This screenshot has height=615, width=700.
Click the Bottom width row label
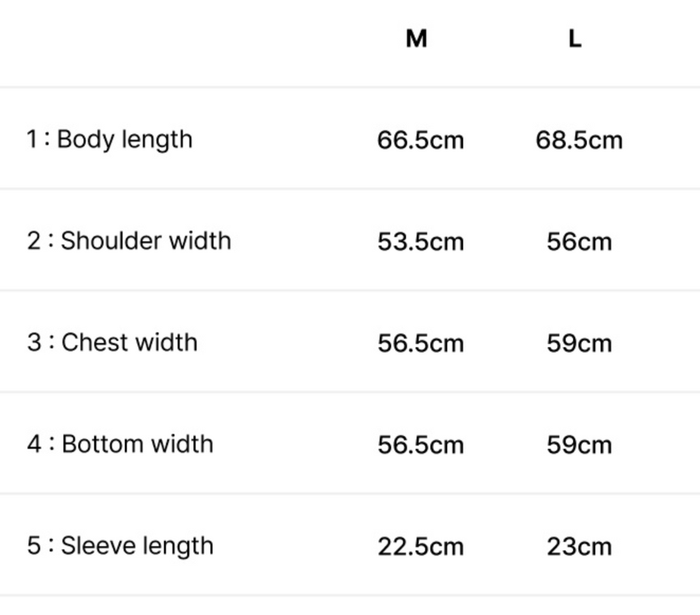[x=120, y=444]
